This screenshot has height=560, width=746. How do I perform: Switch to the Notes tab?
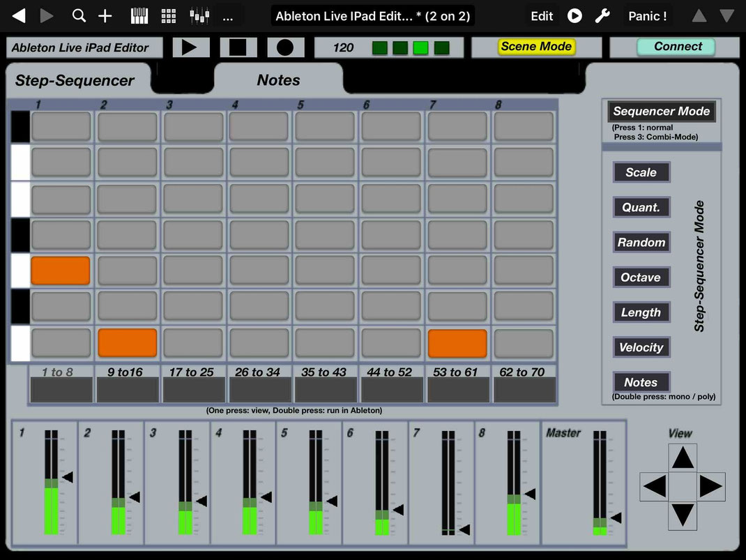click(278, 80)
